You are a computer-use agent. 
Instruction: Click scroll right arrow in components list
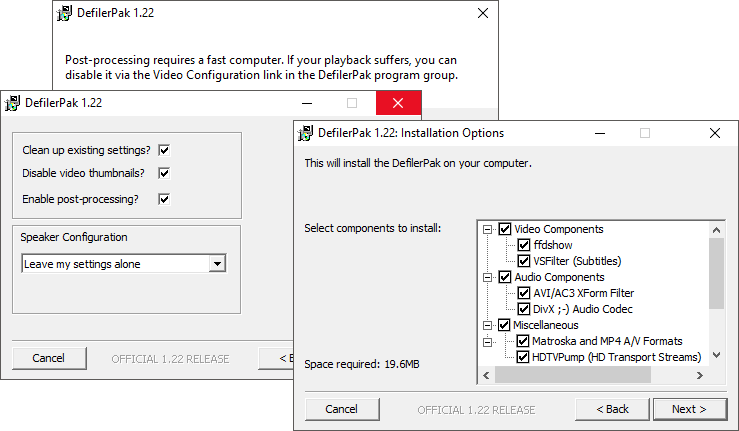(700, 375)
